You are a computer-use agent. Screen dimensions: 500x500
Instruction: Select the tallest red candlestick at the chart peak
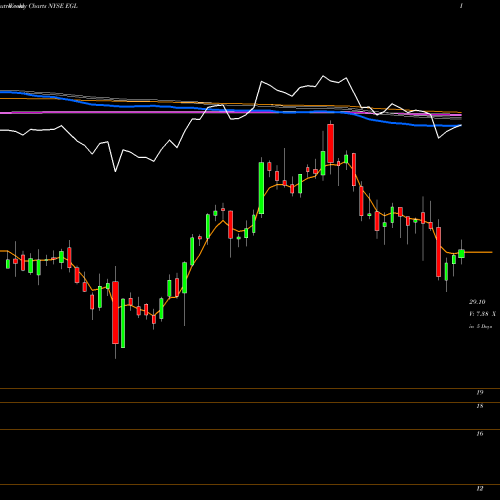pyautogui.click(x=330, y=144)
